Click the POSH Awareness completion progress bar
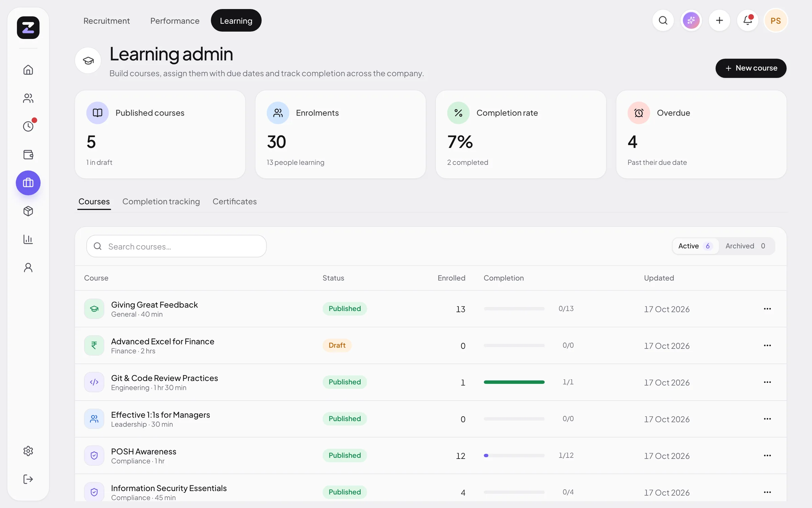Viewport: 812px width, 508px height. [x=514, y=456]
